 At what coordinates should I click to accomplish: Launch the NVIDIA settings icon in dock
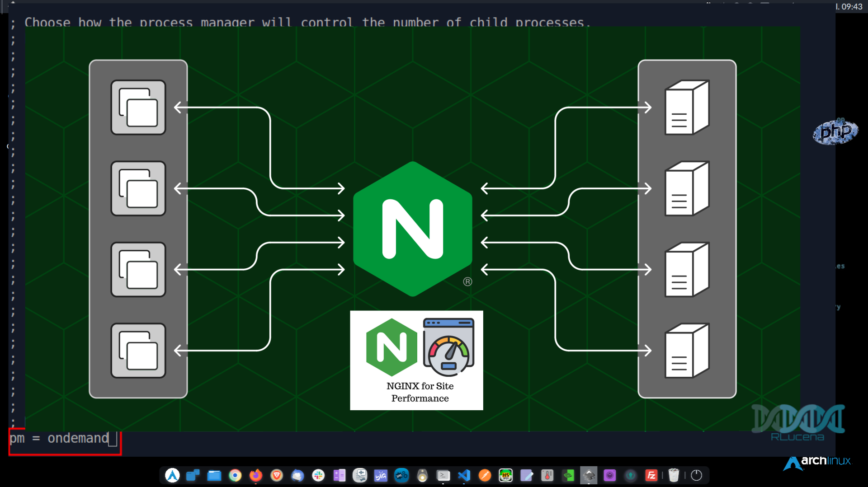click(568, 475)
